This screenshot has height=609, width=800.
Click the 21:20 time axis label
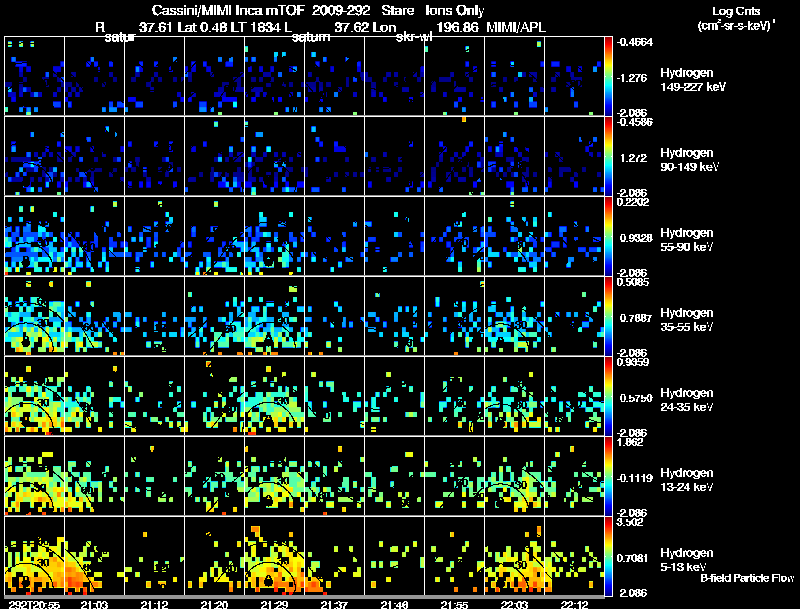(x=214, y=604)
